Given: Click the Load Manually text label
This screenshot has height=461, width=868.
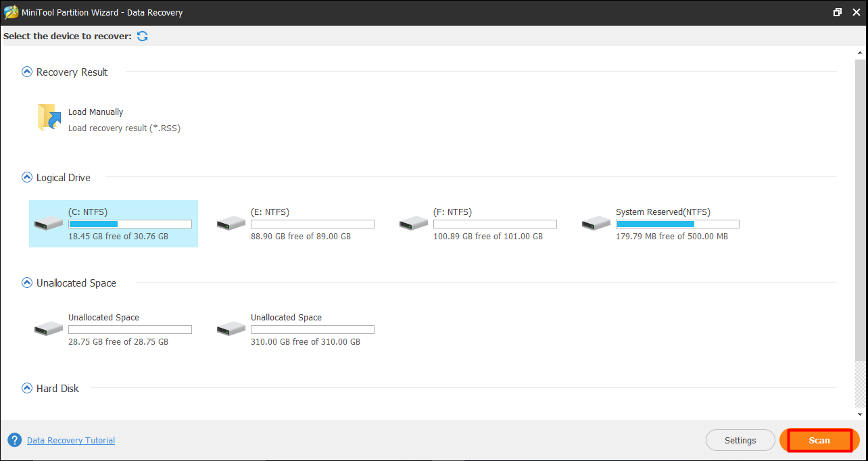Looking at the screenshot, I should (x=96, y=112).
